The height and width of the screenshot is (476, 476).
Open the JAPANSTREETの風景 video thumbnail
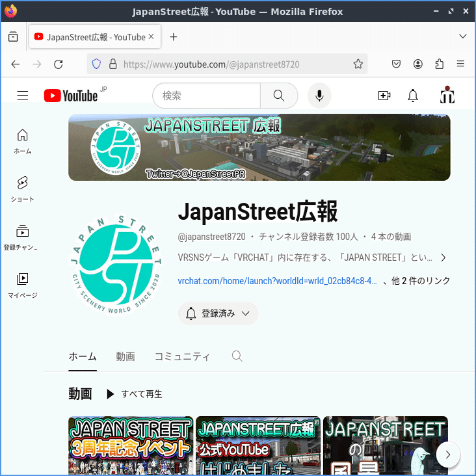point(385,445)
